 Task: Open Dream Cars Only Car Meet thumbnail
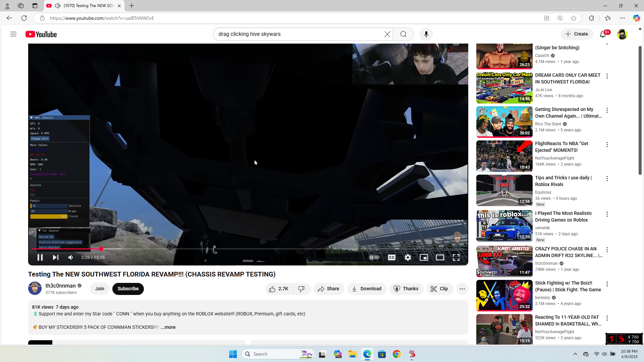point(504,88)
